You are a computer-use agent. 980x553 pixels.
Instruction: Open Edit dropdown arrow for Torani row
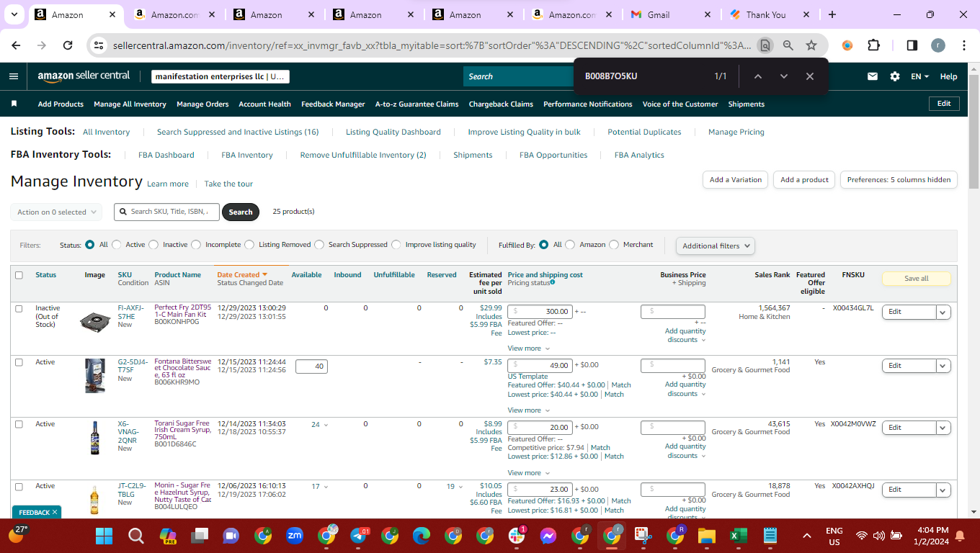pyautogui.click(x=943, y=428)
